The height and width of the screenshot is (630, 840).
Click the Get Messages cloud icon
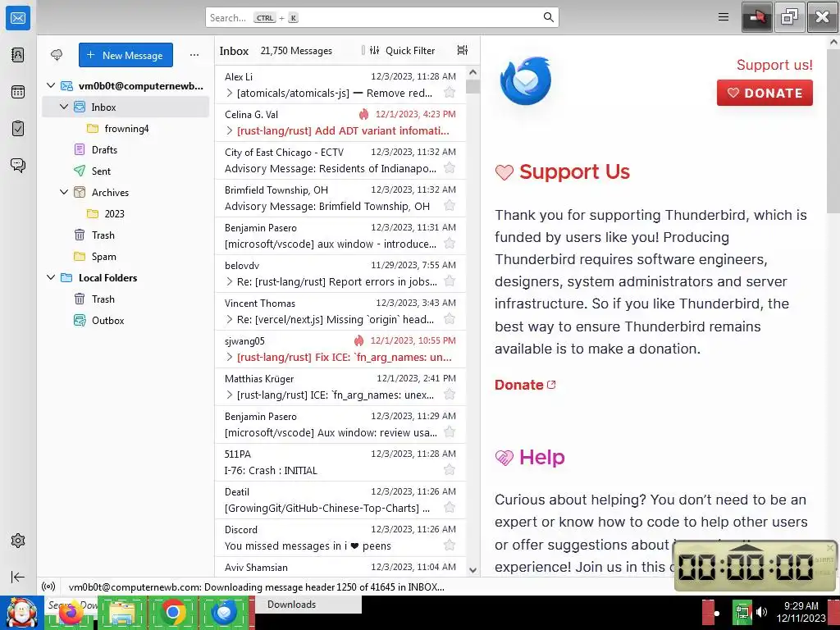(57, 55)
